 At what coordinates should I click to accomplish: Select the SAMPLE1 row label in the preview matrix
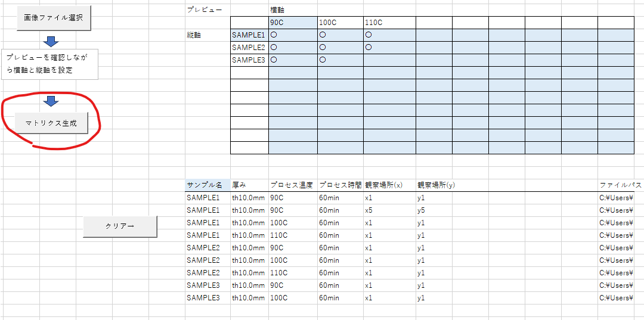coord(250,35)
